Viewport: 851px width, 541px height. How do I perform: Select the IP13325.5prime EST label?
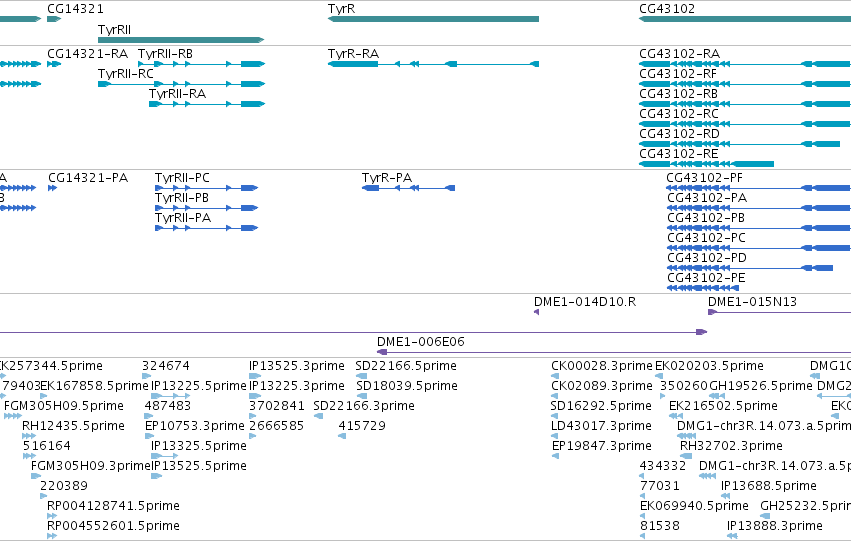tap(199, 447)
